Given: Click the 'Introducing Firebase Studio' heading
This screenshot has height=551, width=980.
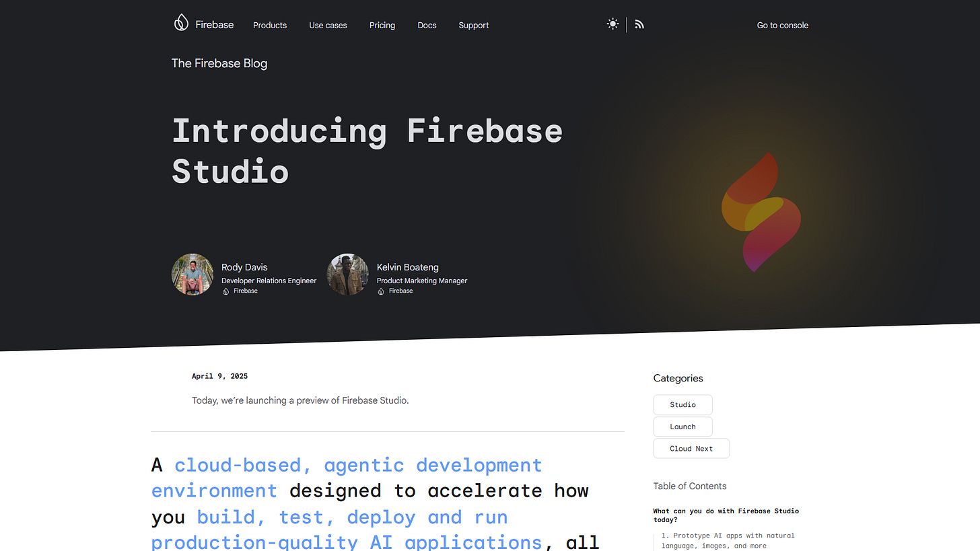Looking at the screenshot, I should [x=367, y=151].
